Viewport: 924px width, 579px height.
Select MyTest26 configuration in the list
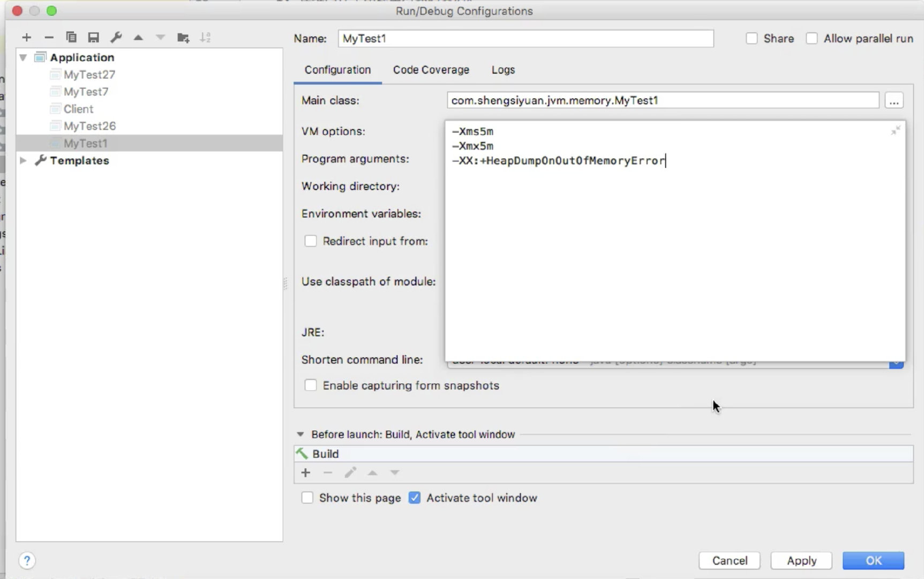pos(89,126)
